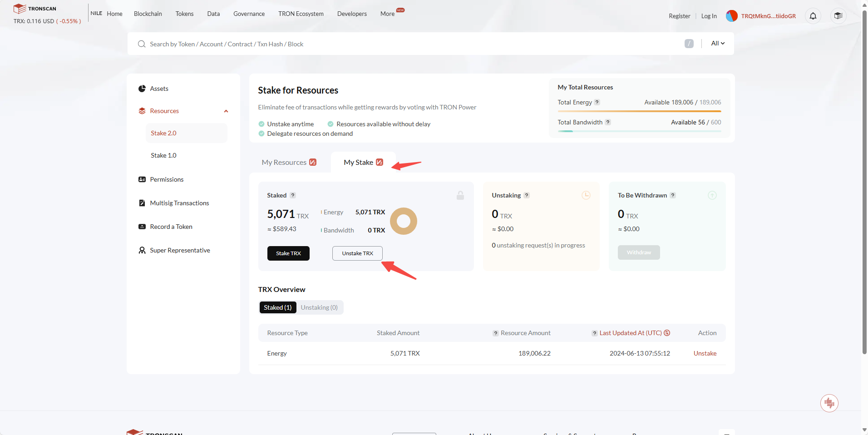Click the stacked-layers icon beside the bell

point(838,16)
